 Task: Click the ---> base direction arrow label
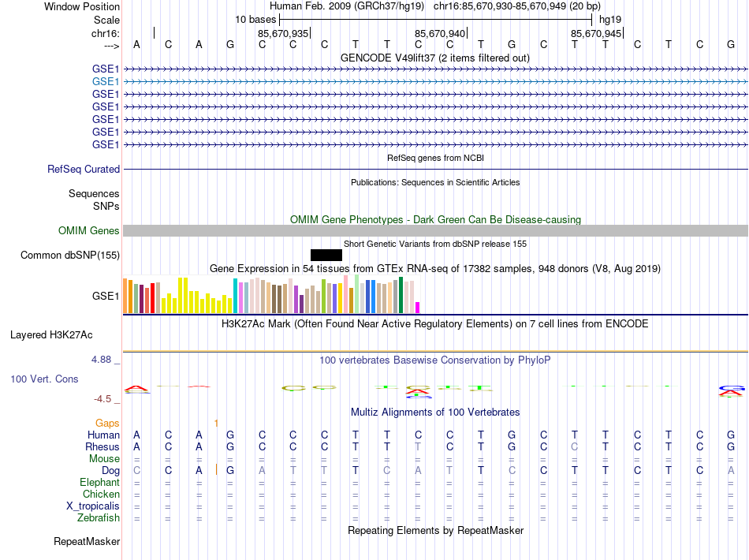(111, 46)
